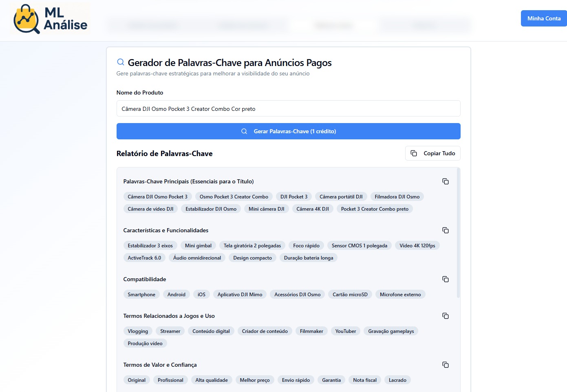Click the Envio rápido tag
The width and height of the screenshot is (567, 392).
coord(296,380)
